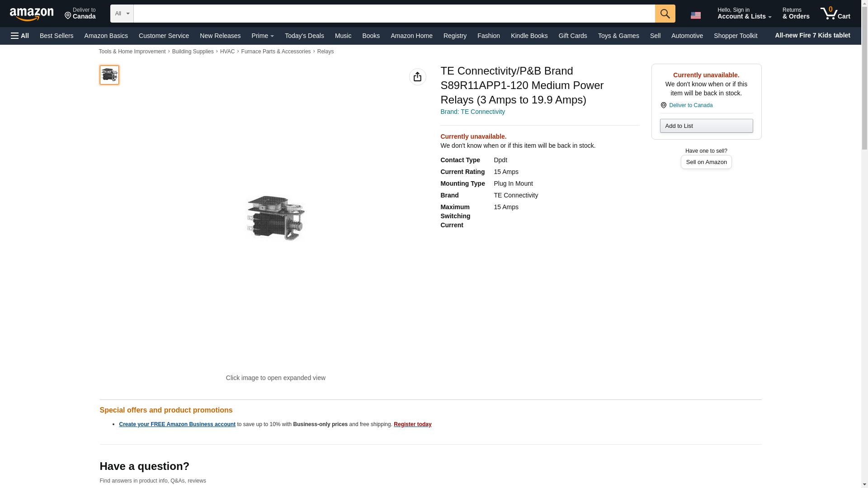Viewport: 868px width, 488px height.
Task: Click Deliver to Canada link in buy box
Action: coord(690,105)
